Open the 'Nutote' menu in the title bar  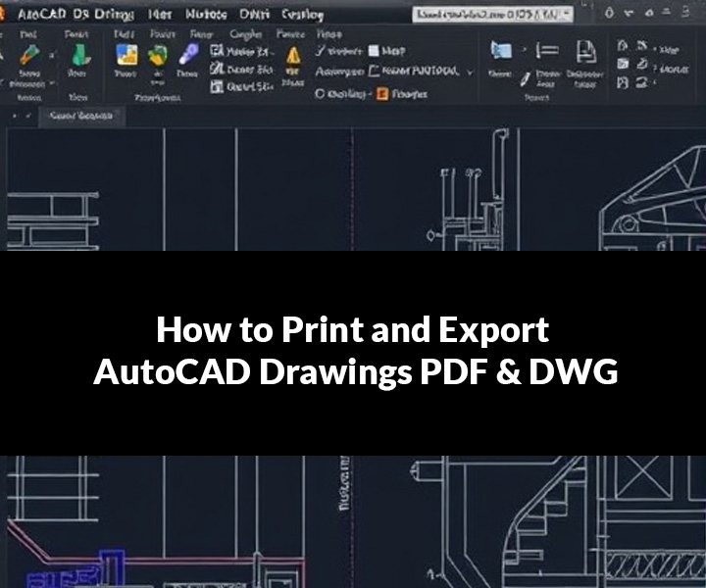206,15
